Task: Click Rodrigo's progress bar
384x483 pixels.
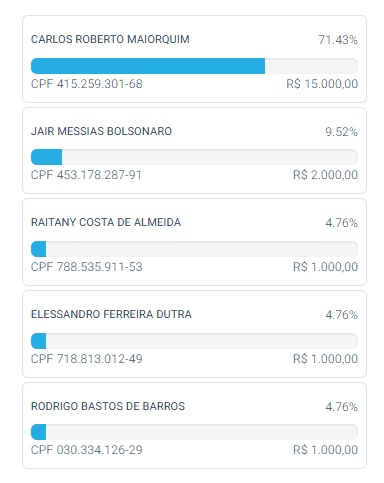Action: pyautogui.click(x=194, y=432)
